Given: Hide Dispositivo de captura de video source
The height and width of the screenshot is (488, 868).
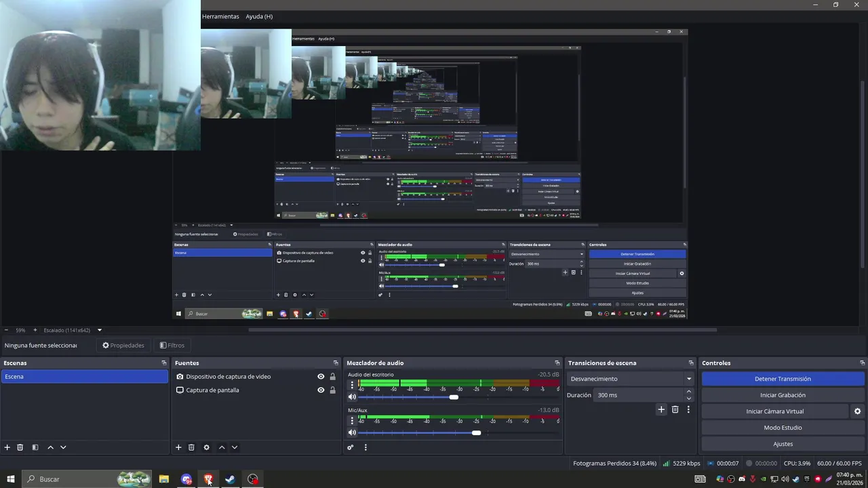Looking at the screenshot, I should click(321, 377).
